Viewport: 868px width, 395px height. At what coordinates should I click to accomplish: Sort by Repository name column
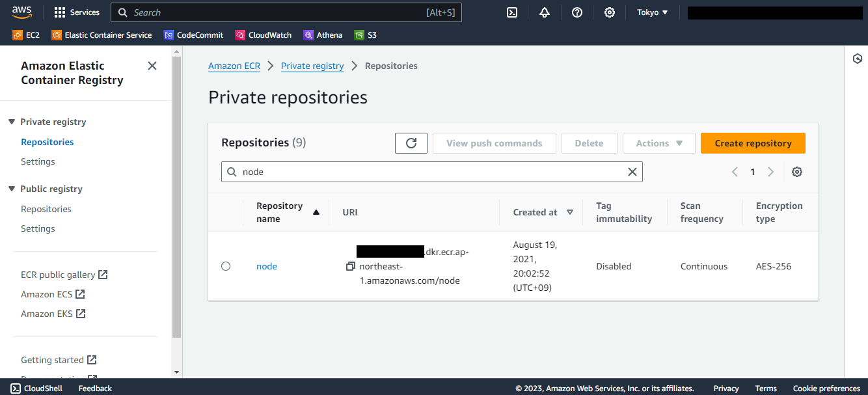(288, 212)
